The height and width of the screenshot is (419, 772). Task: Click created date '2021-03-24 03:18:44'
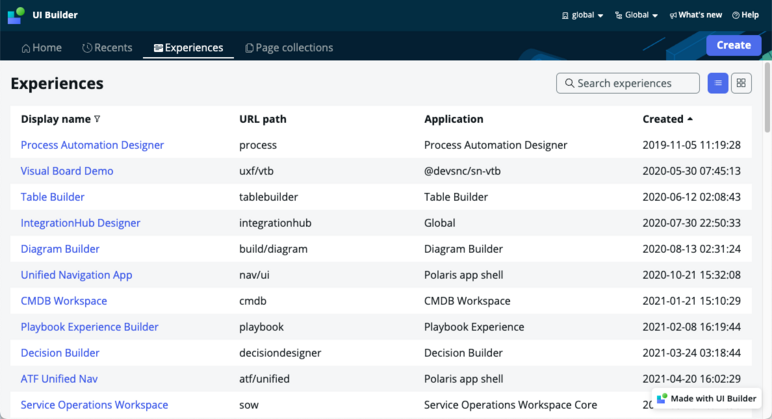[691, 353]
